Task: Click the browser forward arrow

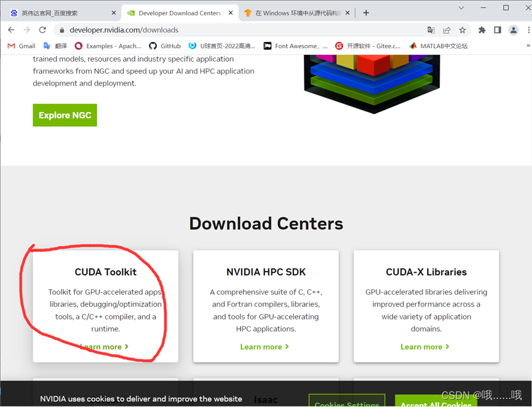Action: pyautogui.click(x=27, y=30)
